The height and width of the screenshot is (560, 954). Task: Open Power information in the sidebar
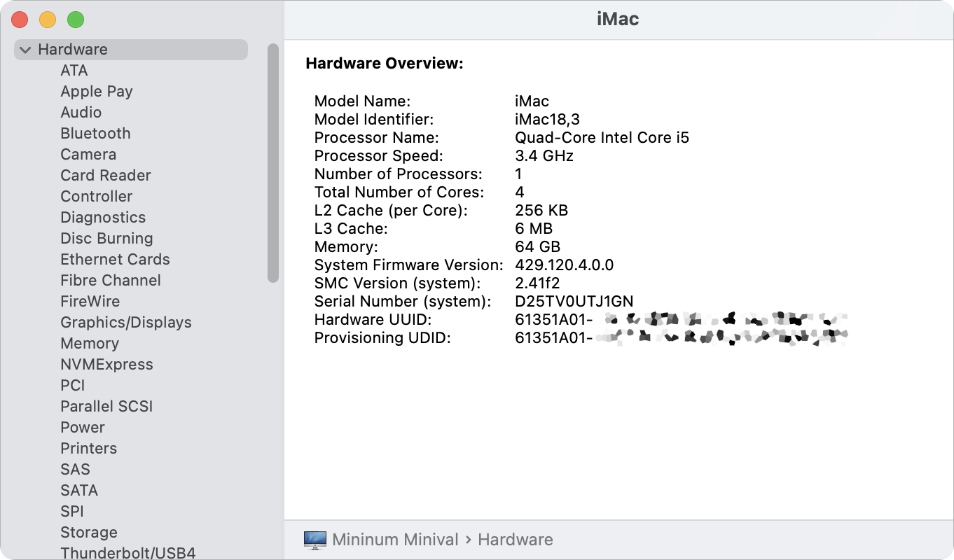tap(83, 428)
